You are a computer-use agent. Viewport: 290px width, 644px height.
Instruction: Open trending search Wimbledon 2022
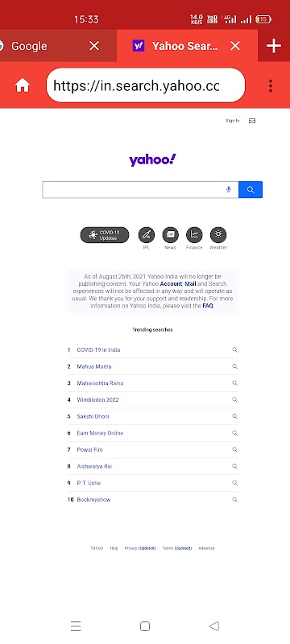pos(97,399)
